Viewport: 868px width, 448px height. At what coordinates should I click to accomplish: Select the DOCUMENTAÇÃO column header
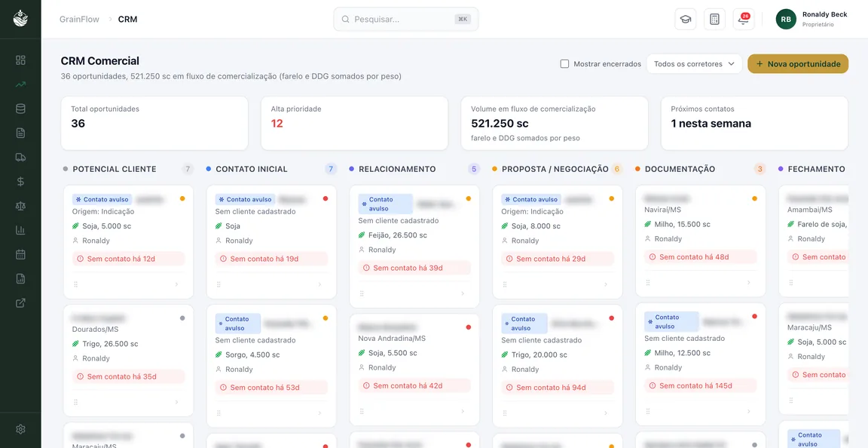[x=680, y=169]
